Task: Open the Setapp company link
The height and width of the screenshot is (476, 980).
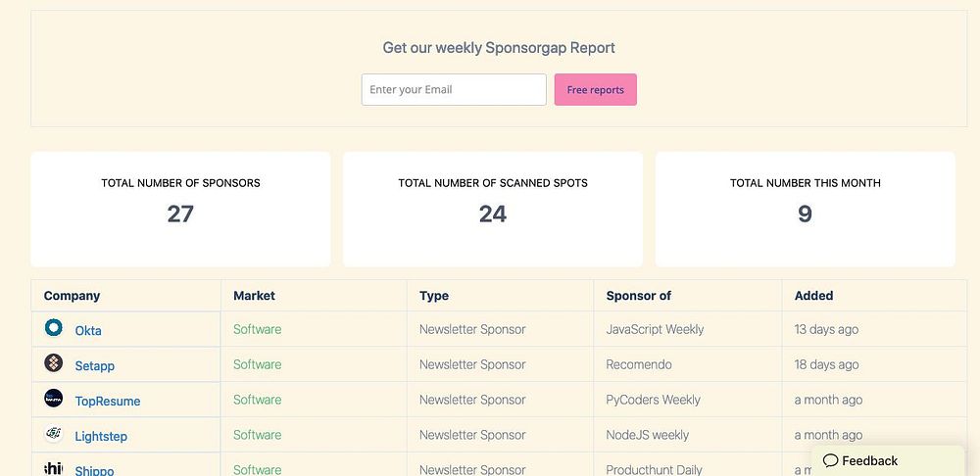Action: pos(95,366)
